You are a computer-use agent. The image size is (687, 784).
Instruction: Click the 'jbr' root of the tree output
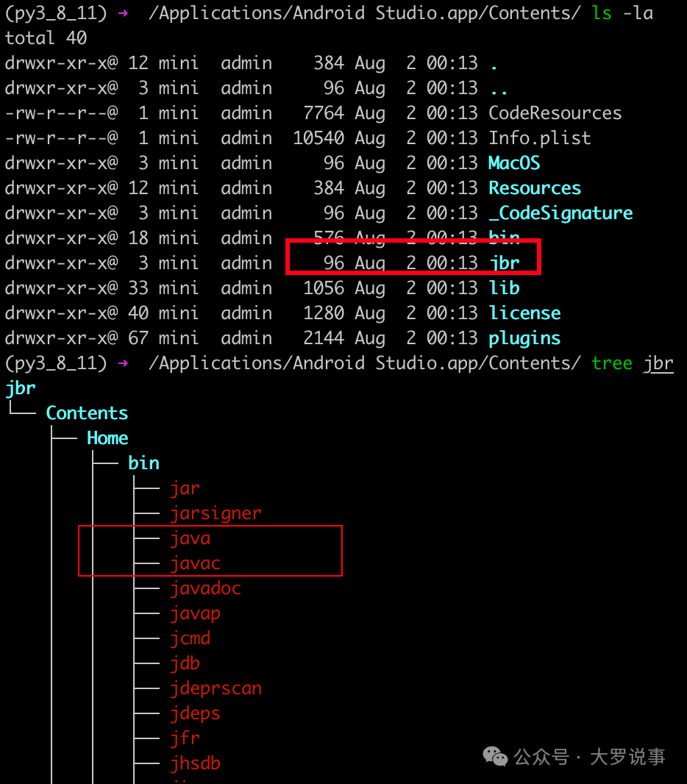pos(21,388)
